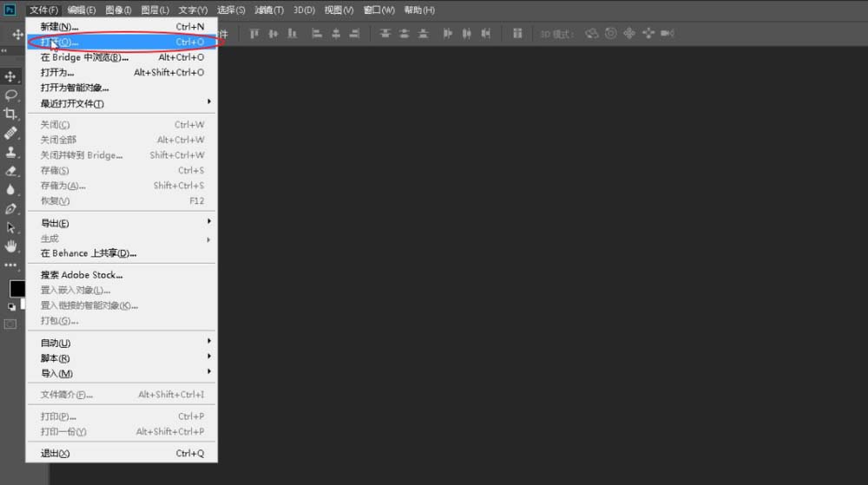Click 3D rotate object icon
This screenshot has width=868, height=485.
click(x=592, y=34)
